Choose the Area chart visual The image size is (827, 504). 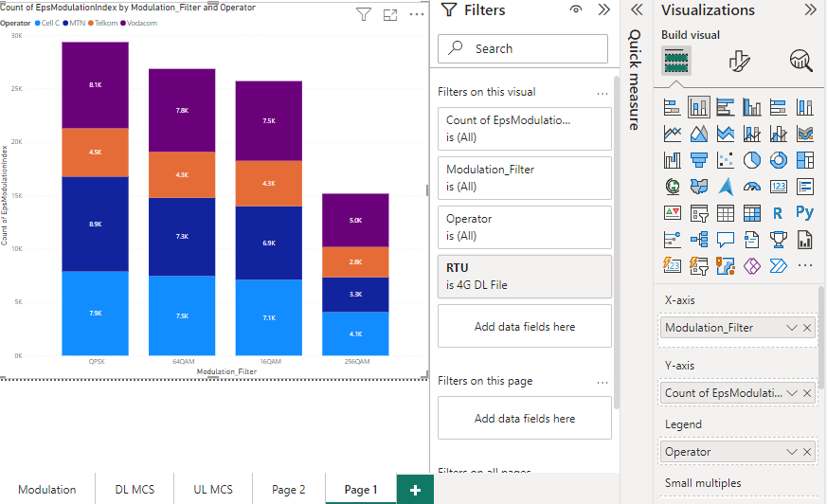(698, 134)
